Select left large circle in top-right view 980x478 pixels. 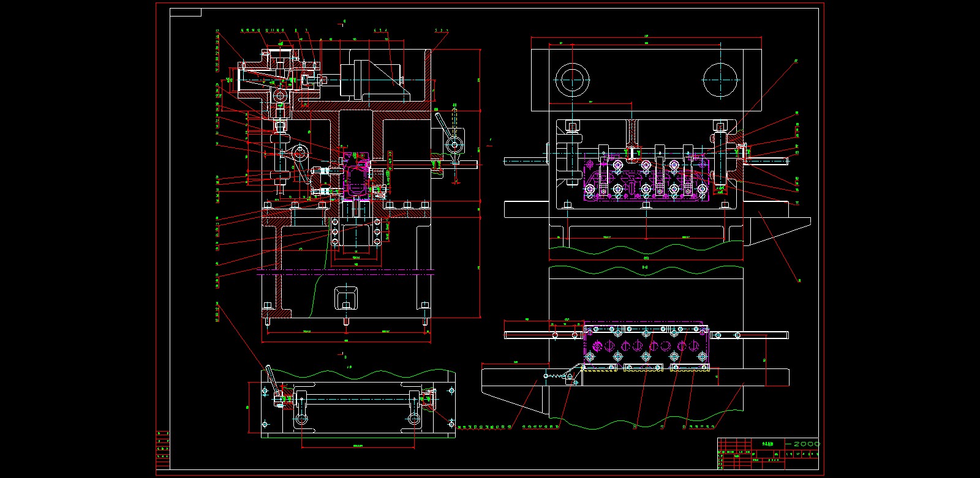point(572,80)
